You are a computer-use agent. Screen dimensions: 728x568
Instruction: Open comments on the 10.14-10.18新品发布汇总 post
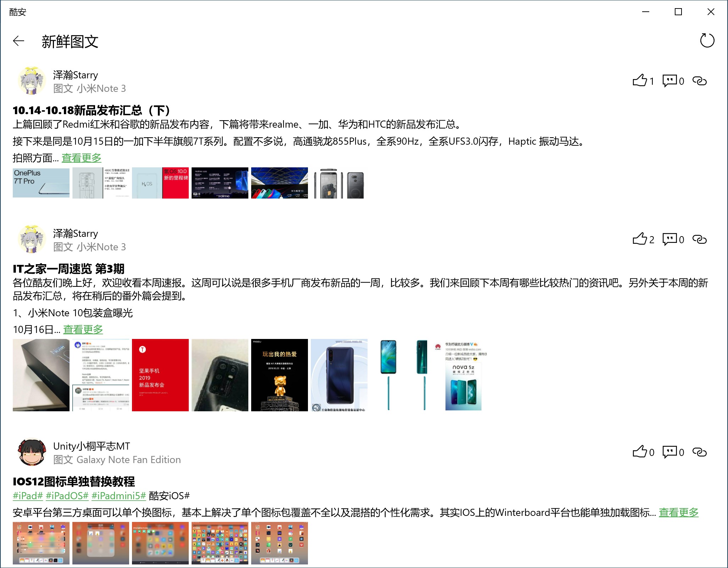pyautogui.click(x=669, y=81)
